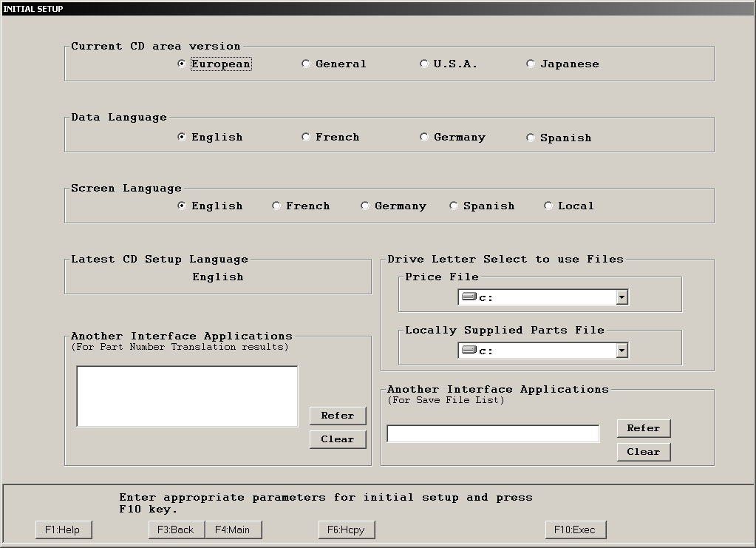Run setup with F10:Exec button
756x548 pixels.
pos(576,530)
